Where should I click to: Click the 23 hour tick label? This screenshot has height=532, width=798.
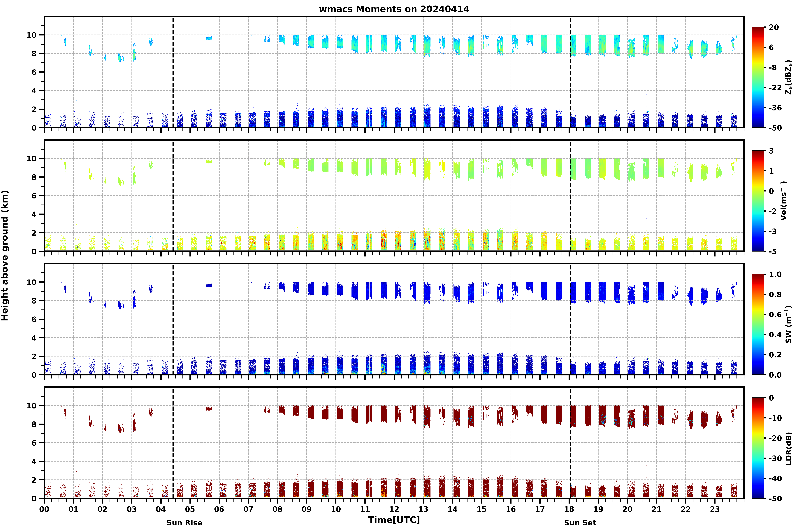(715, 509)
